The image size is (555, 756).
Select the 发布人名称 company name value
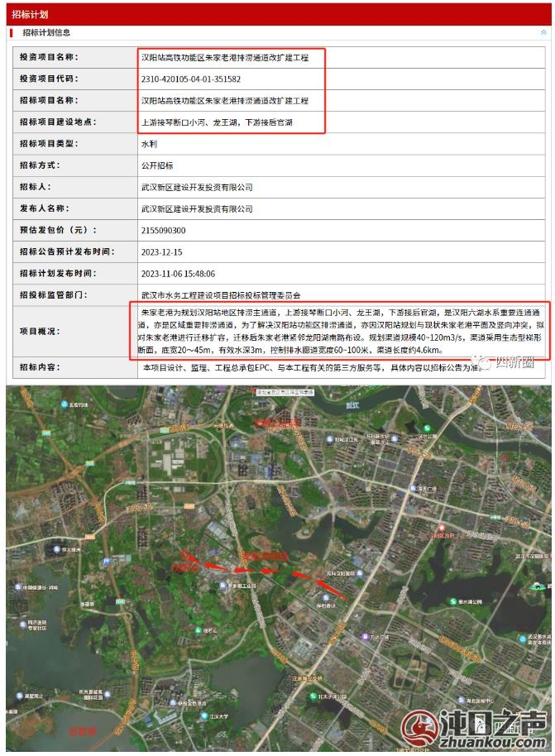(x=197, y=208)
